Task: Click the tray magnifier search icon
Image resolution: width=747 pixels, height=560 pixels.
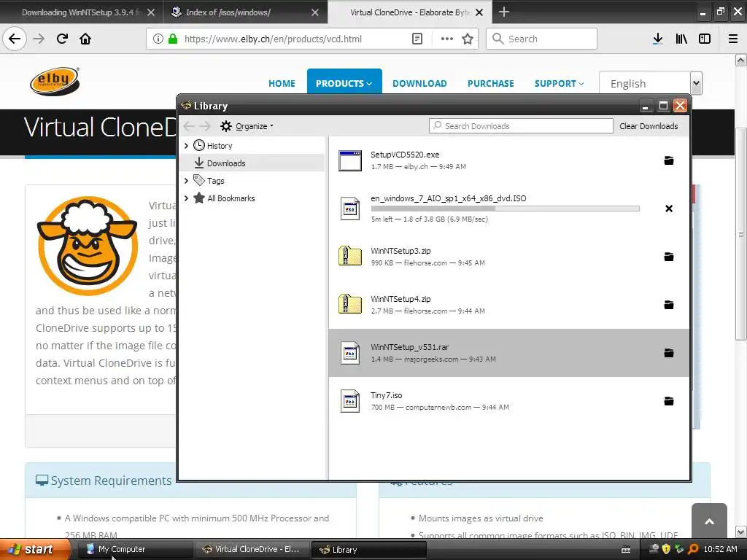Action: pyautogui.click(x=694, y=550)
